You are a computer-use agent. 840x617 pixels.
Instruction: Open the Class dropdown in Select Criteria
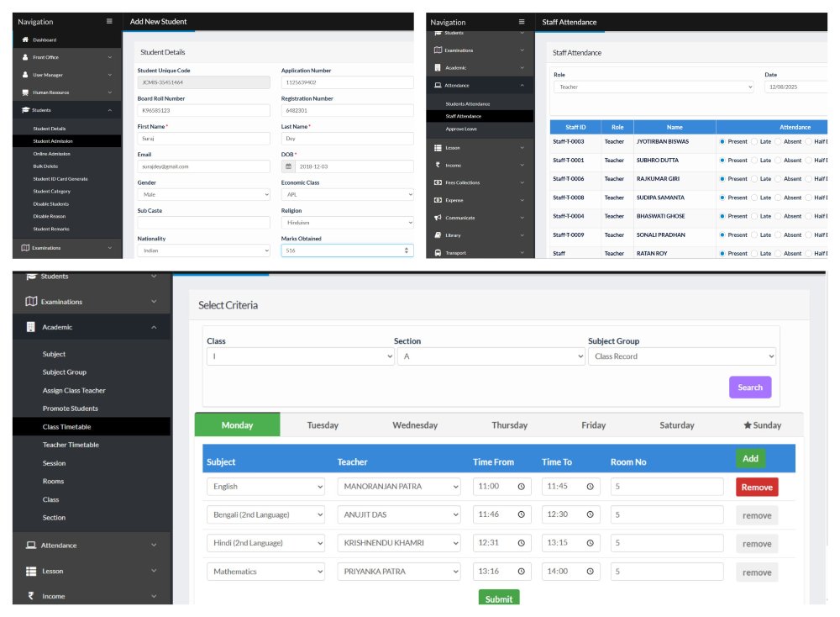pyautogui.click(x=301, y=356)
